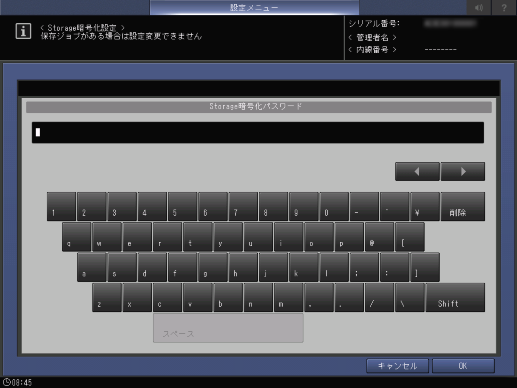
Task: Tap the j key
Action: pyautogui.click(x=274, y=267)
